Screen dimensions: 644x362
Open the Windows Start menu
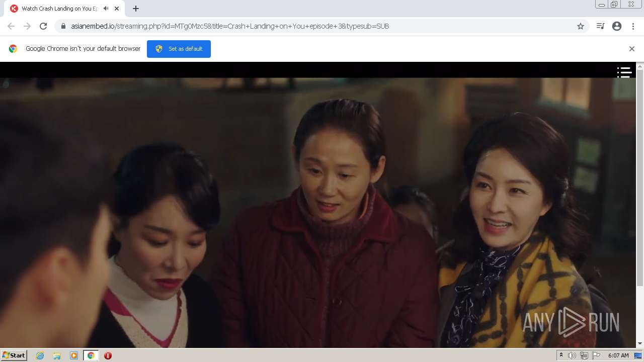(x=14, y=355)
